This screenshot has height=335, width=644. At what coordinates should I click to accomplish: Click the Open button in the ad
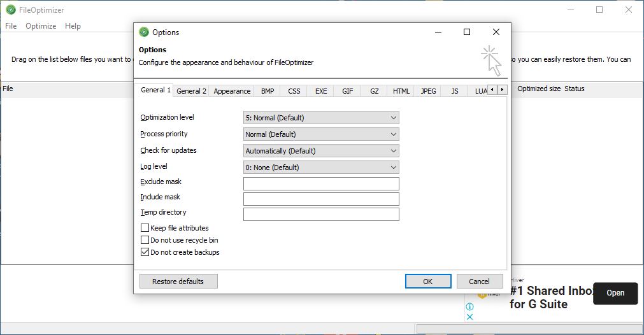[x=615, y=293]
